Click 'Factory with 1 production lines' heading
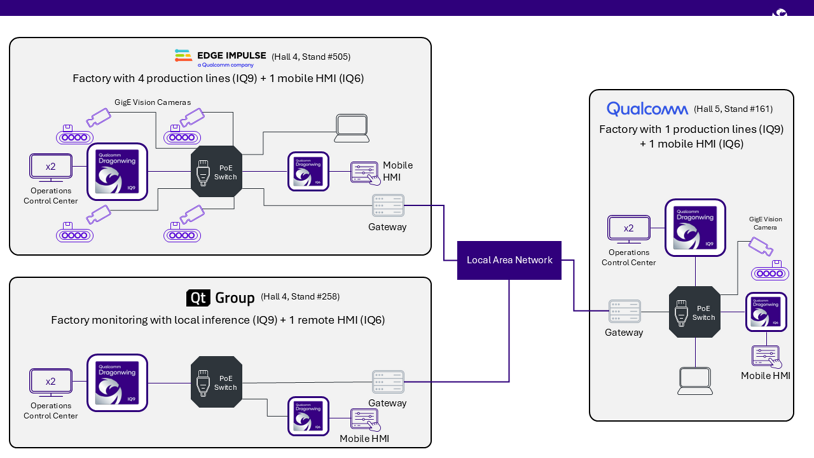Screen dimensions: 814x458 click(691, 136)
